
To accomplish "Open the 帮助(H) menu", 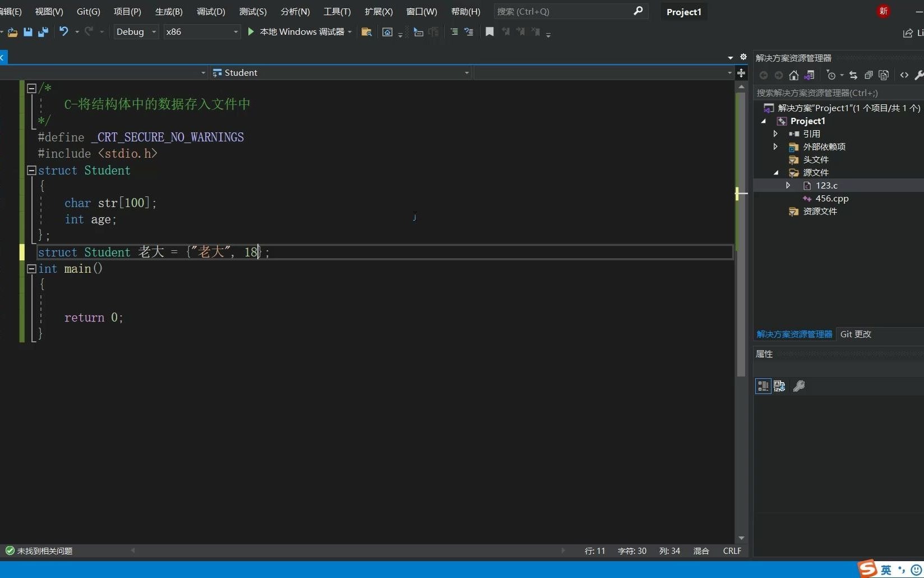I will 466,11.
